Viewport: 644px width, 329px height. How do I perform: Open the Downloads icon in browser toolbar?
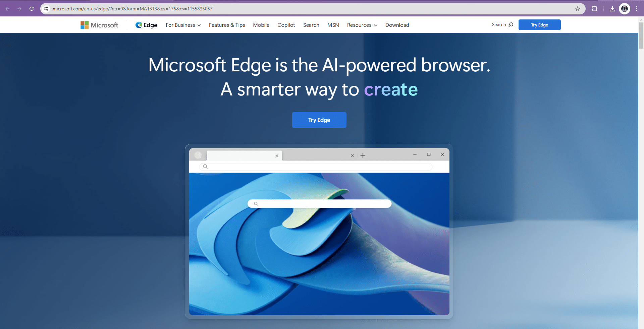tap(612, 9)
